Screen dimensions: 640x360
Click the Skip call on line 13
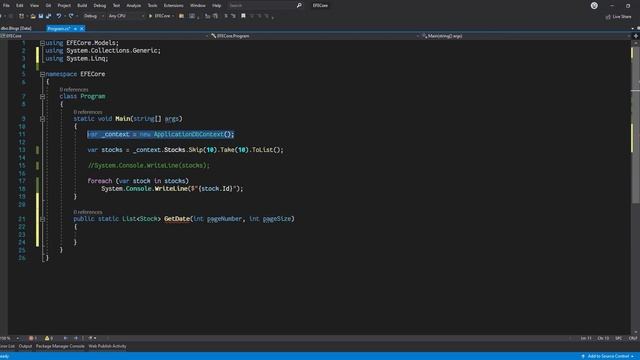[x=196, y=150]
